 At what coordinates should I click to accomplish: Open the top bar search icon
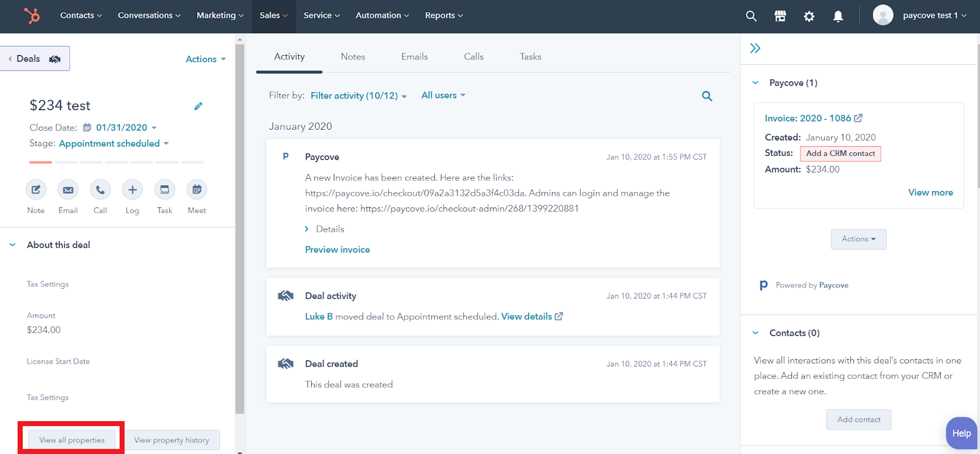click(x=751, y=16)
